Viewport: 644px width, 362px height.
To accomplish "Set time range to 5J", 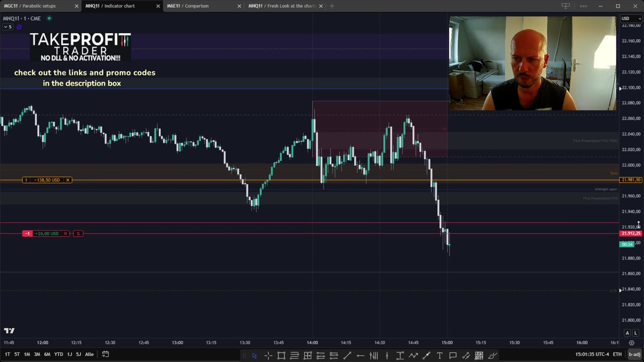I will 78,354.
